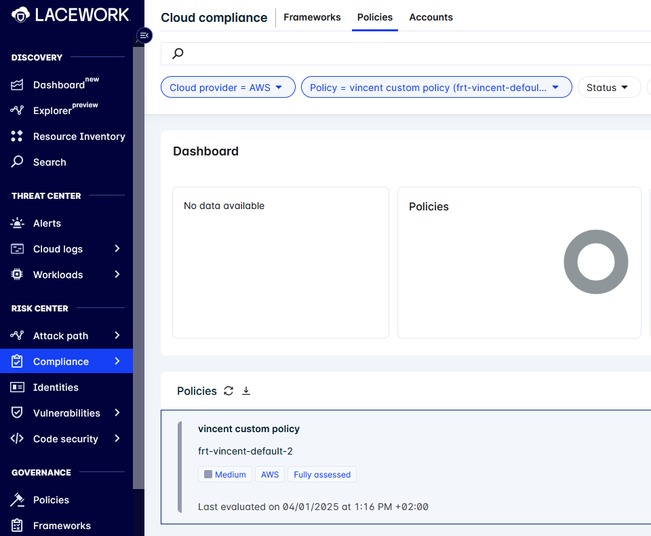Switch to the Frameworks tab
Screen dimensions: 651x536
point(312,17)
